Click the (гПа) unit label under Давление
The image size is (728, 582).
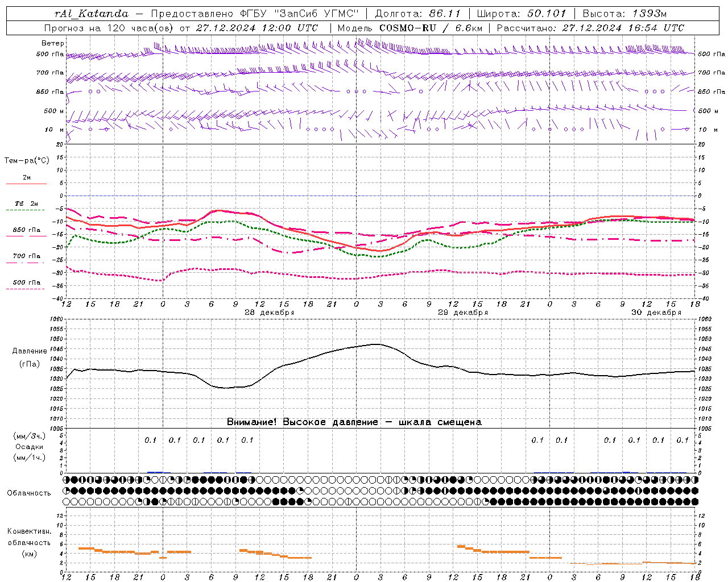(30, 364)
